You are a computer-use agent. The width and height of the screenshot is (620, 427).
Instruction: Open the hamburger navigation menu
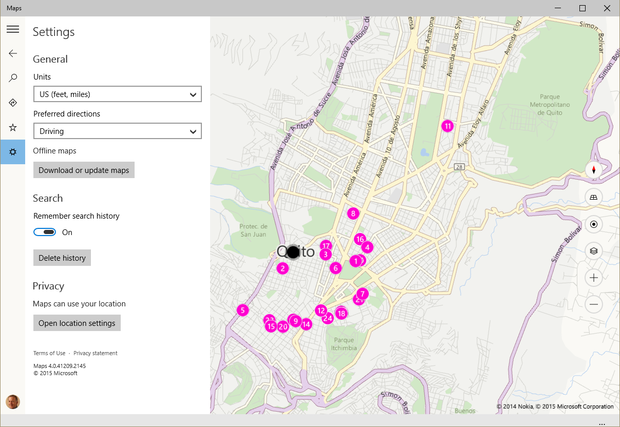coord(13,30)
